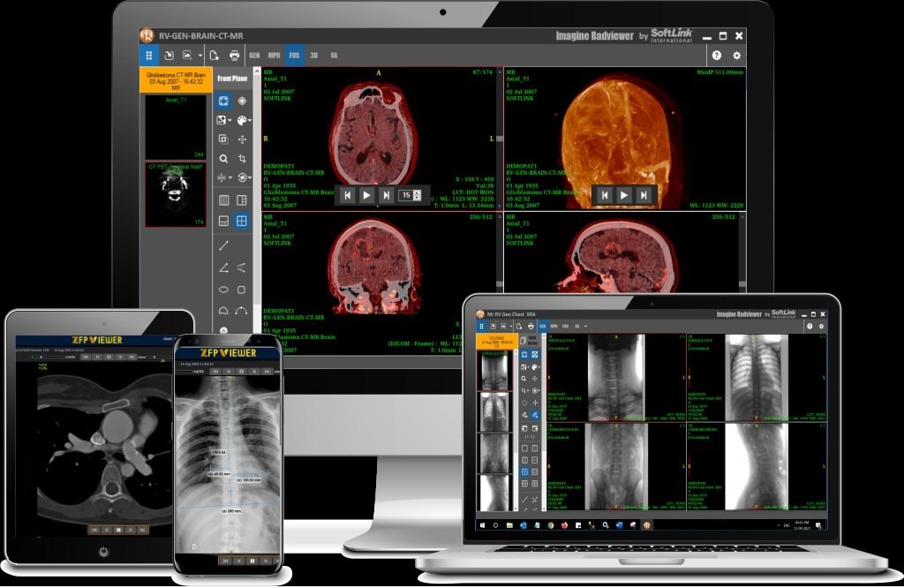The image size is (904, 588).
Task: Open settings gear in laptop Radviewer window
Action: point(822,327)
